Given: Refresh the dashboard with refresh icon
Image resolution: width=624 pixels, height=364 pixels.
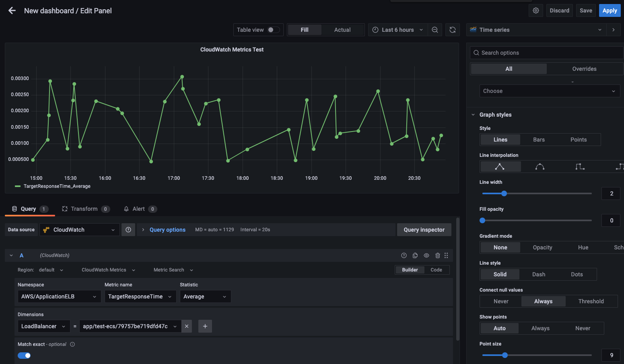Looking at the screenshot, I should (453, 30).
